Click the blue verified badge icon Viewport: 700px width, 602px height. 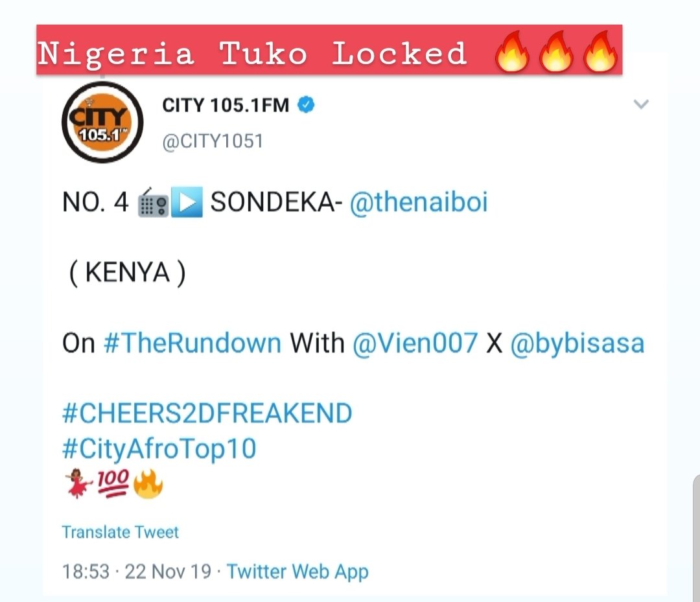(x=306, y=106)
